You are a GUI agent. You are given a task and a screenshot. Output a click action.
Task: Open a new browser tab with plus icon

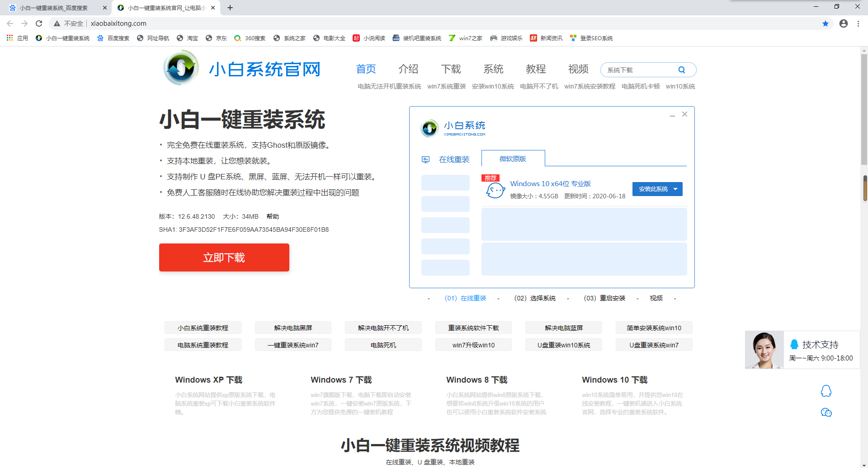coord(230,8)
